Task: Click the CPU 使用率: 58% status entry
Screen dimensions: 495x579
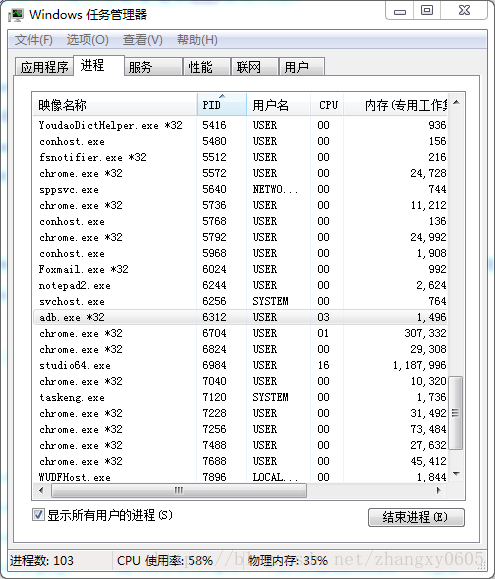Action: [165, 561]
